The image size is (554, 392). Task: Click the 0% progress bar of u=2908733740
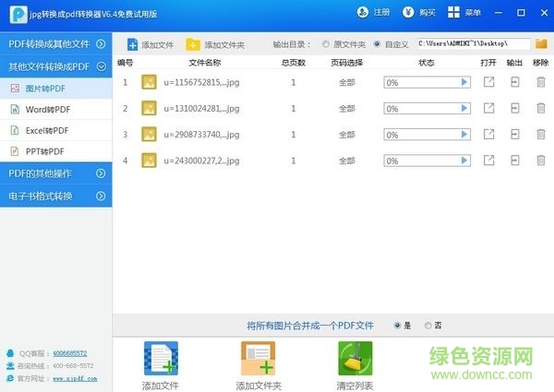428,135
